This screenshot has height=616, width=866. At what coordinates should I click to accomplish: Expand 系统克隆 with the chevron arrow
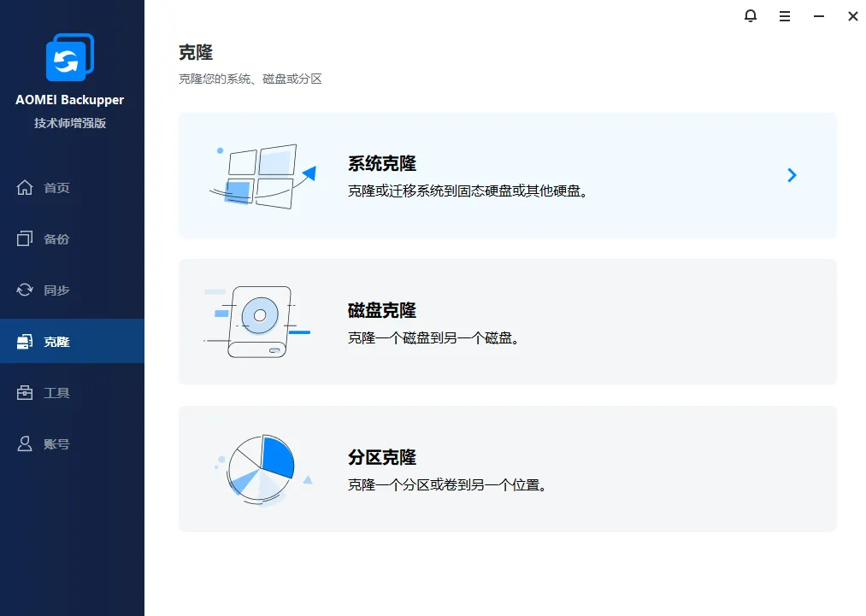point(792,175)
